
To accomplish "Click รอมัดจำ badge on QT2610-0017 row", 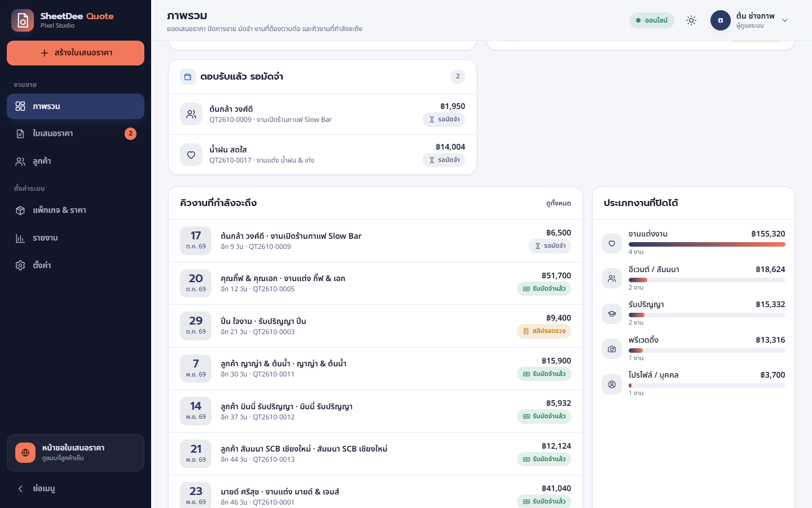I will [x=444, y=160].
